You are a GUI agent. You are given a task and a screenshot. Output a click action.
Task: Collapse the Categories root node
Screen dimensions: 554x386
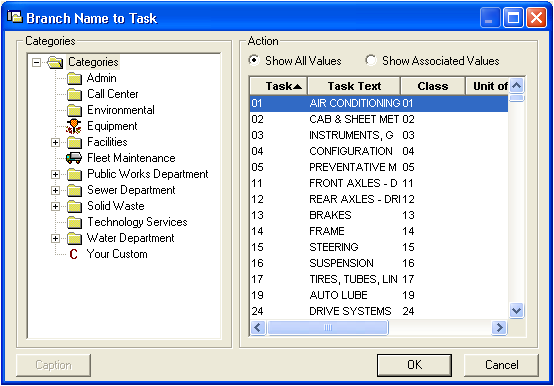tap(36, 63)
